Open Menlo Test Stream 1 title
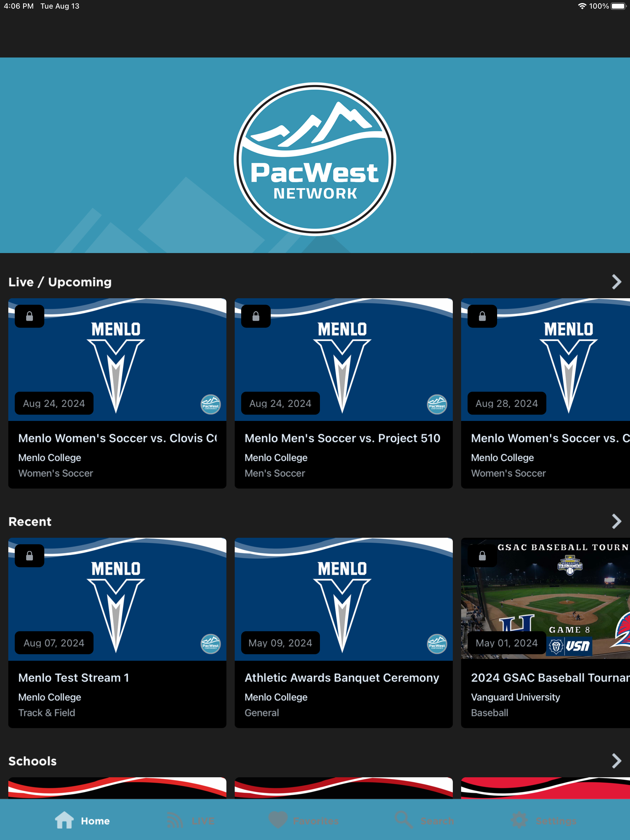The image size is (630, 840). (x=74, y=678)
